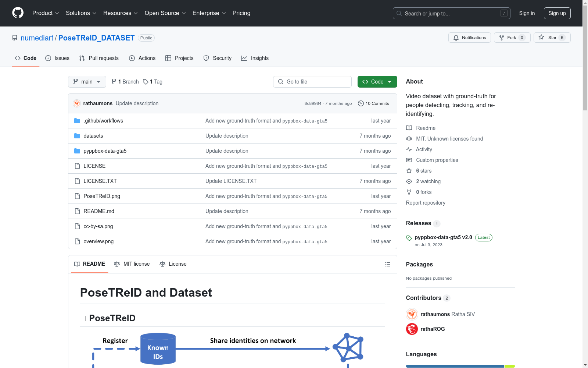The width and height of the screenshot is (588, 368).
Task: Click the rathaumons contributor avatar
Action: coord(412,314)
